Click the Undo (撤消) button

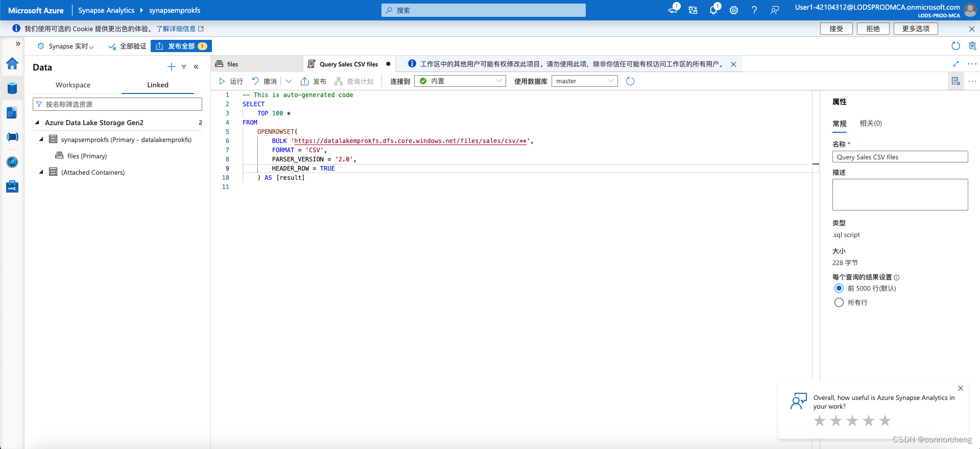coord(264,81)
